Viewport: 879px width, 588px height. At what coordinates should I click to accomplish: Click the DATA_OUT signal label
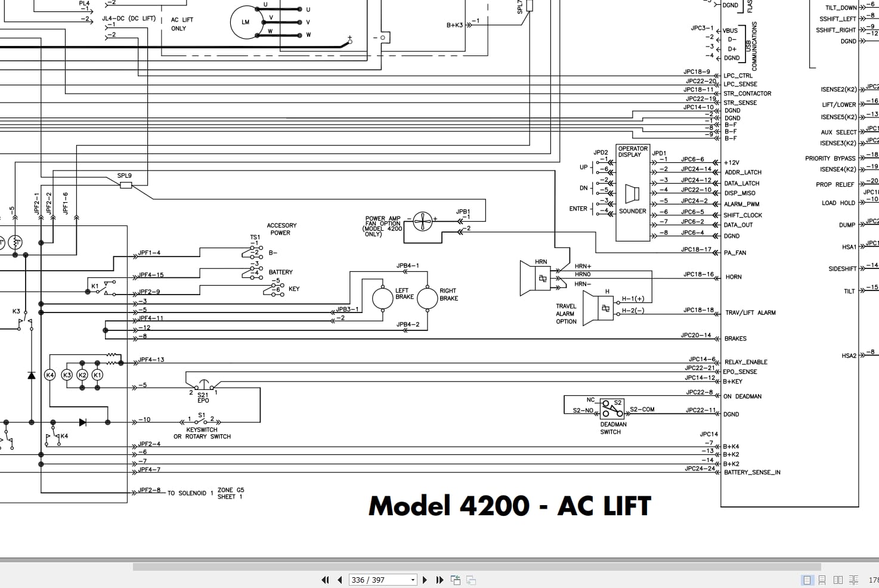[x=738, y=225]
